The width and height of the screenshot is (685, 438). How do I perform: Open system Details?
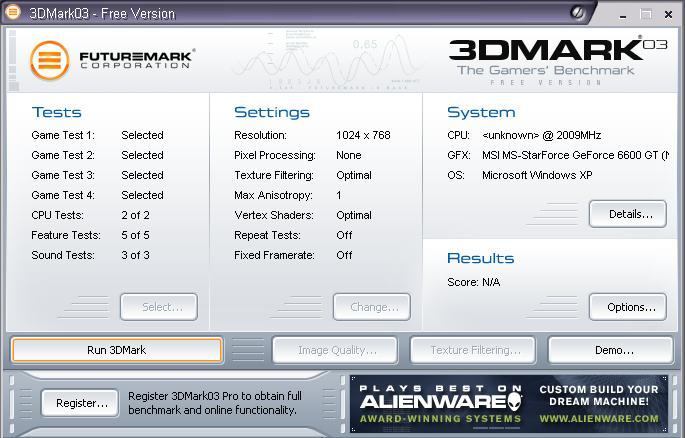click(x=628, y=214)
